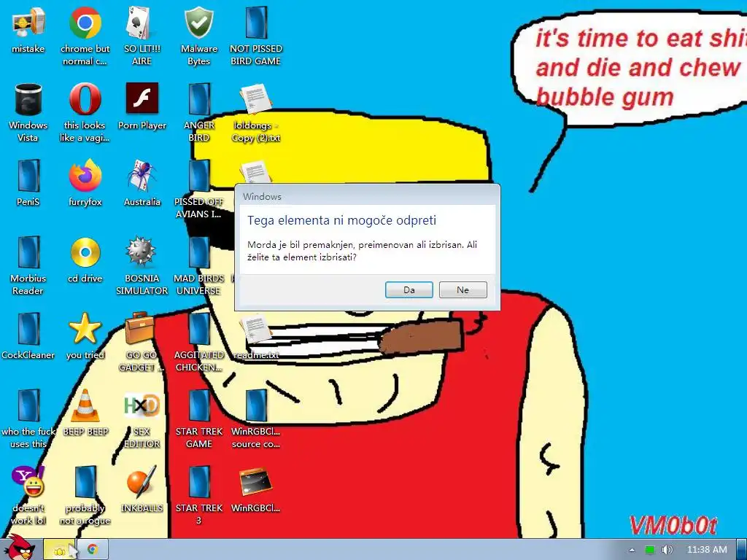Open the 'doesn't work lol' Yahoo Messenger icon
747x560 pixels.
coord(28,496)
